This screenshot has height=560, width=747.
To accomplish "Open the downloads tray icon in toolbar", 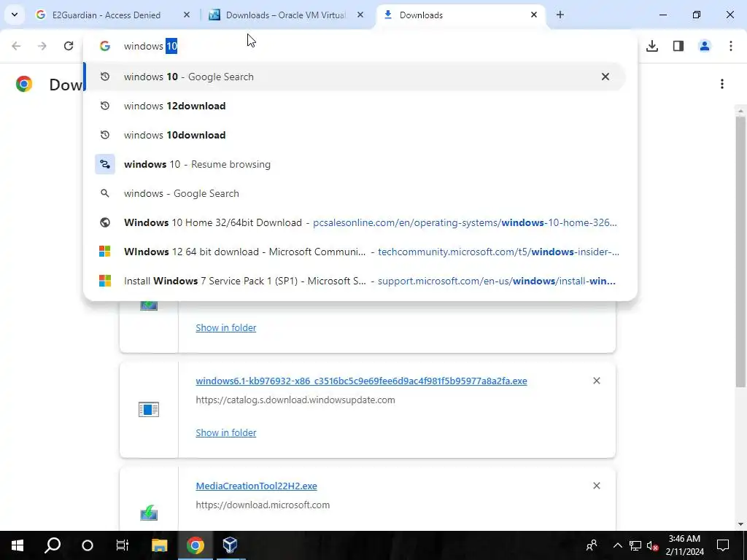I will pyautogui.click(x=652, y=46).
